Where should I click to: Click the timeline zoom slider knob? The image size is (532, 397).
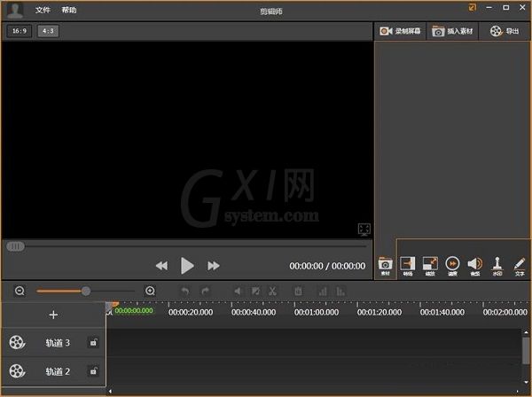click(86, 291)
